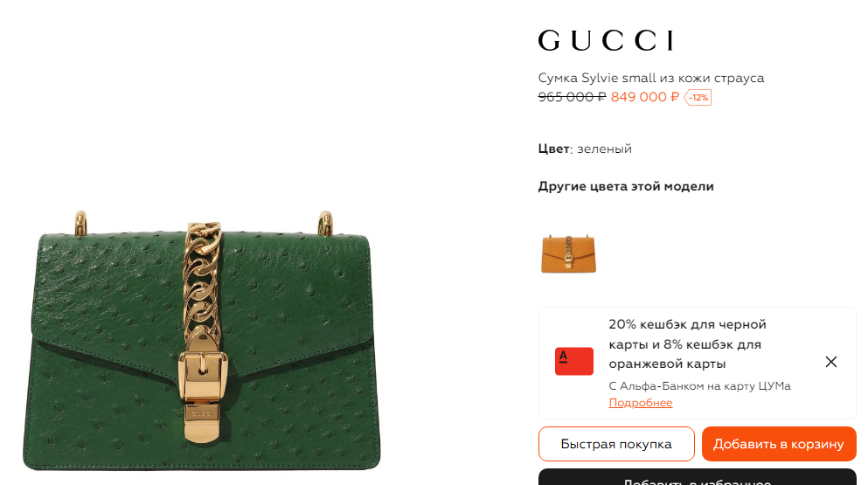Image resolution: width=868 pixels, height=485 pixels.
Task: Click the Цвет: зеленый color label
Action: [x=585, y=149]
